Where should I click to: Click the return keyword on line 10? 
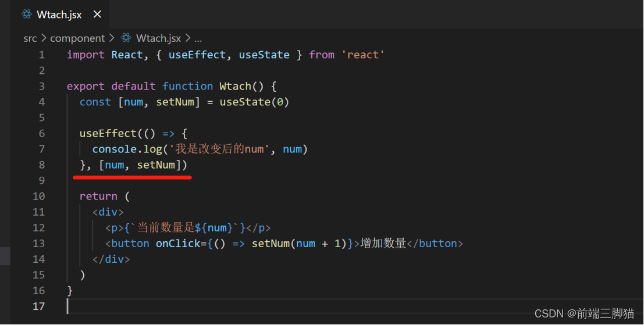click(x=98, y=196)
